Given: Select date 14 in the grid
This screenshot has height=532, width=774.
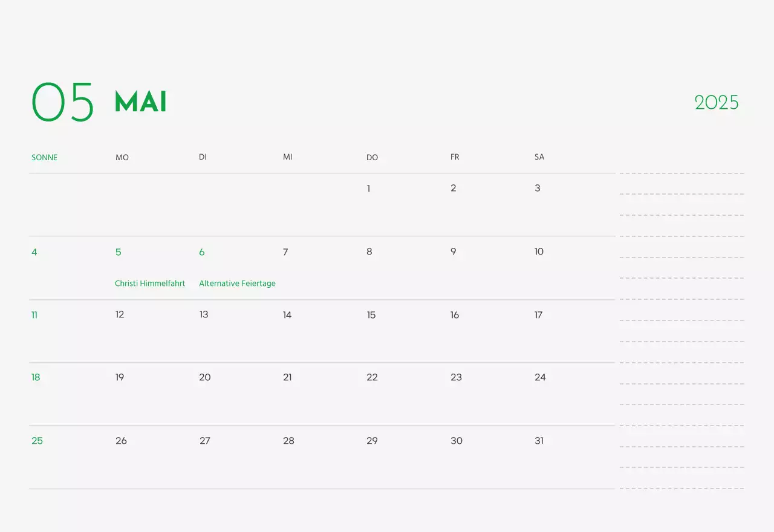Looking at the screenshot, I should [x=287, y=315].
